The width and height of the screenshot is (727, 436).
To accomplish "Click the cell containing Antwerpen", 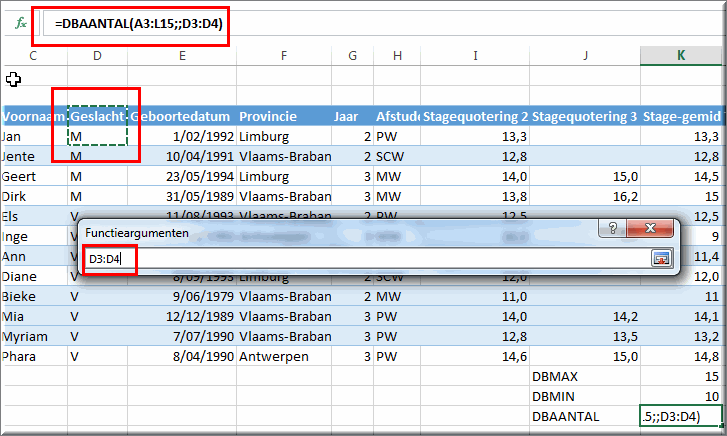I will click(x=284, y=356).
